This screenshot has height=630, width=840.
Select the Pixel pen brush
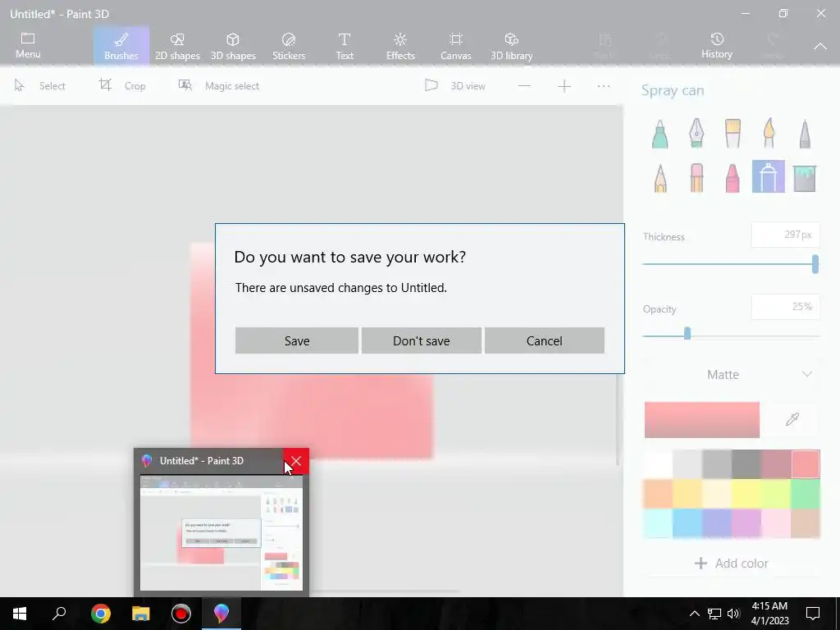tap(805, 133)
